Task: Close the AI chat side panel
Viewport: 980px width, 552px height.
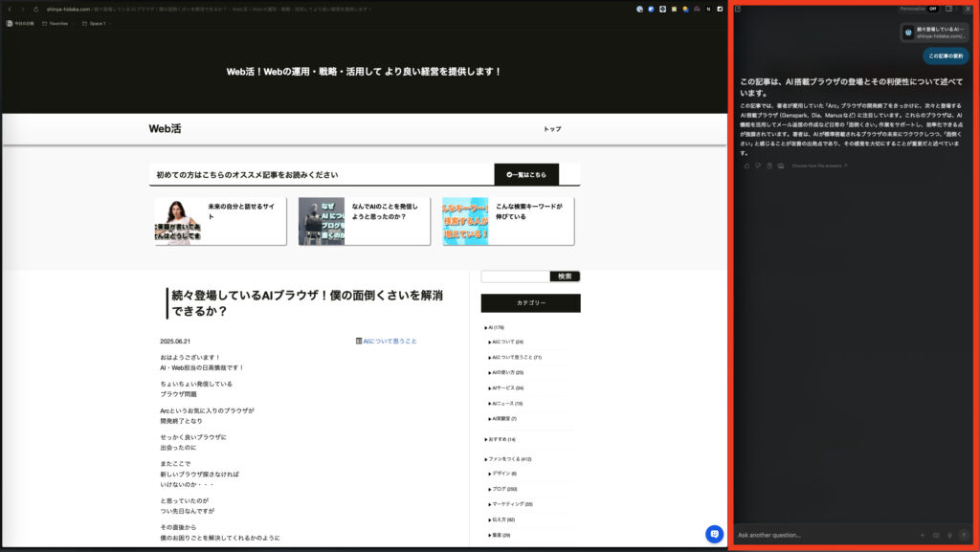Action: [968, 10]
